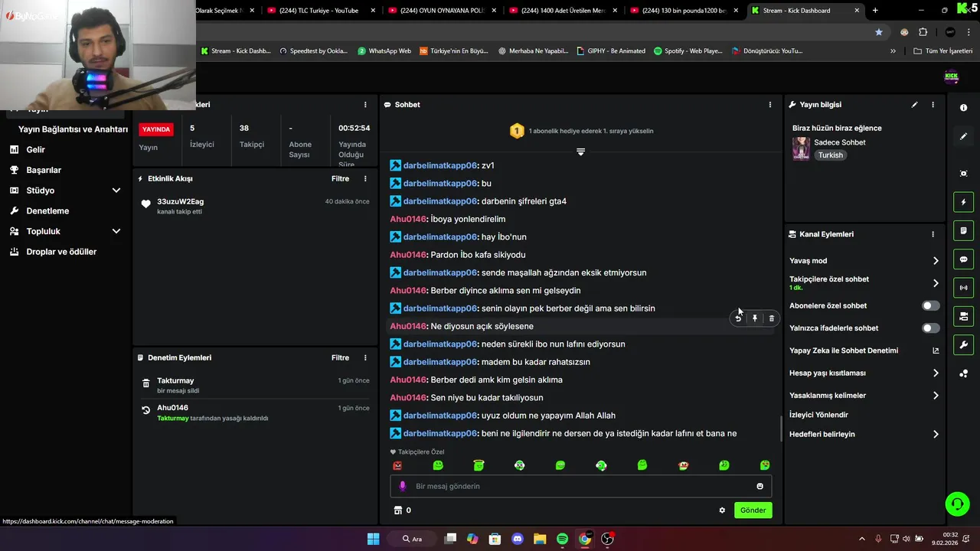The width and height of the screenshot is (980, 551).
Task: Open Speedtest by Ookla bookmark
Action: [313, 51]
